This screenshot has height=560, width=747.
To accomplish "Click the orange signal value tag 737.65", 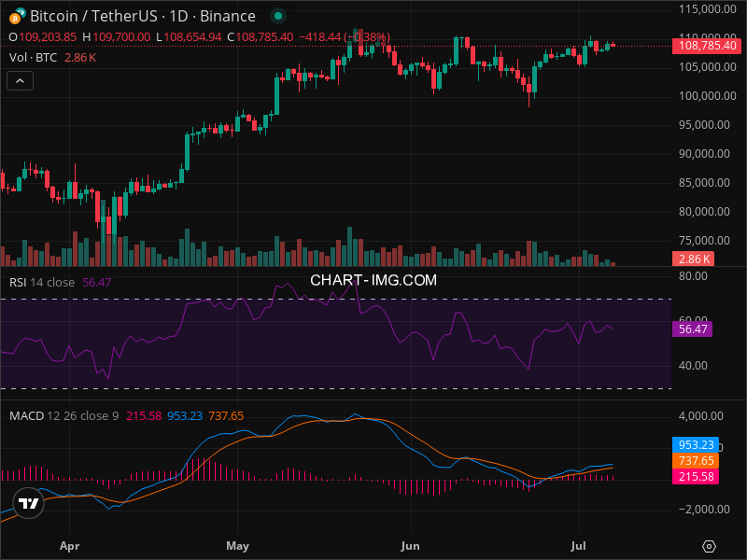I will point(694,460).
